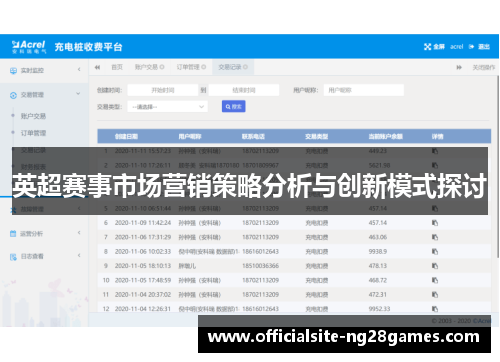Viewport: 500px width, 362px height.
Task: Click the logout (退出) icon in header
Action: (x=471, y=47)
